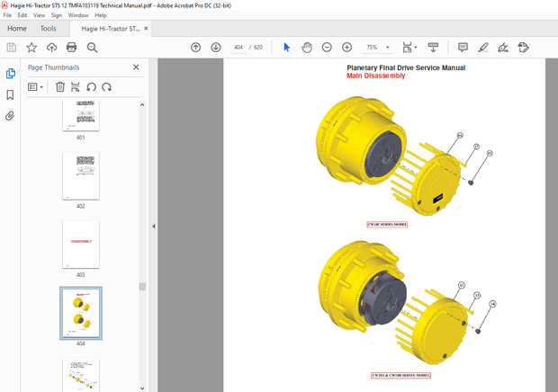Collapse the navigation pane arrow

tap(153, 226)
